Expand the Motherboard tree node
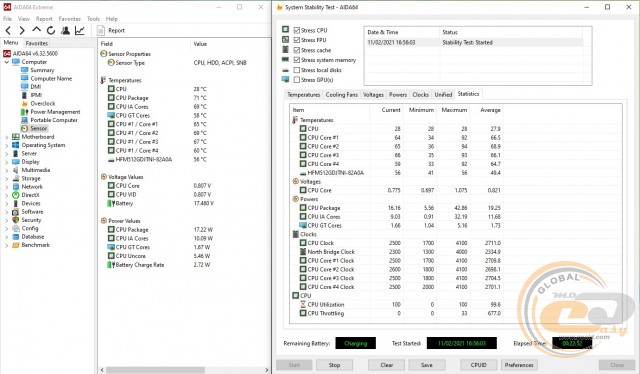 (x=7, y=137)
